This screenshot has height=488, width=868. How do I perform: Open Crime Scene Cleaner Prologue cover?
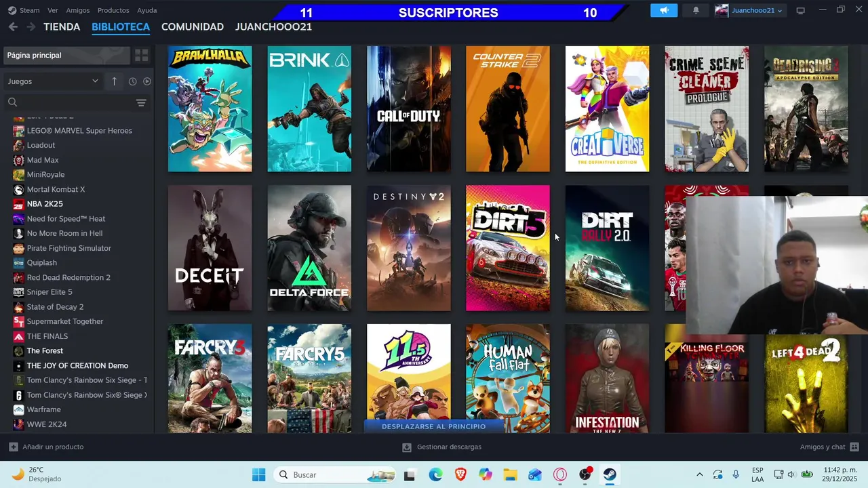707,109
